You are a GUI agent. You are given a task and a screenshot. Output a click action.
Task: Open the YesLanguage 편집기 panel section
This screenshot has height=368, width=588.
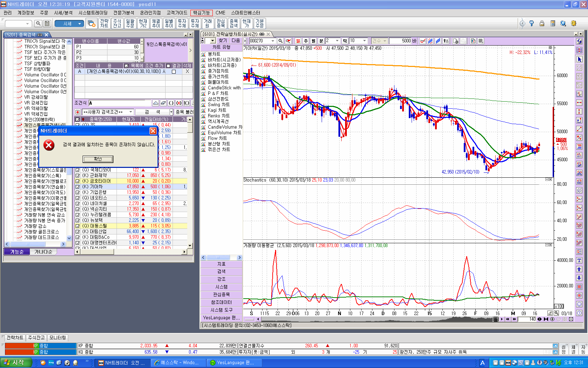click(x=221, y=318)
